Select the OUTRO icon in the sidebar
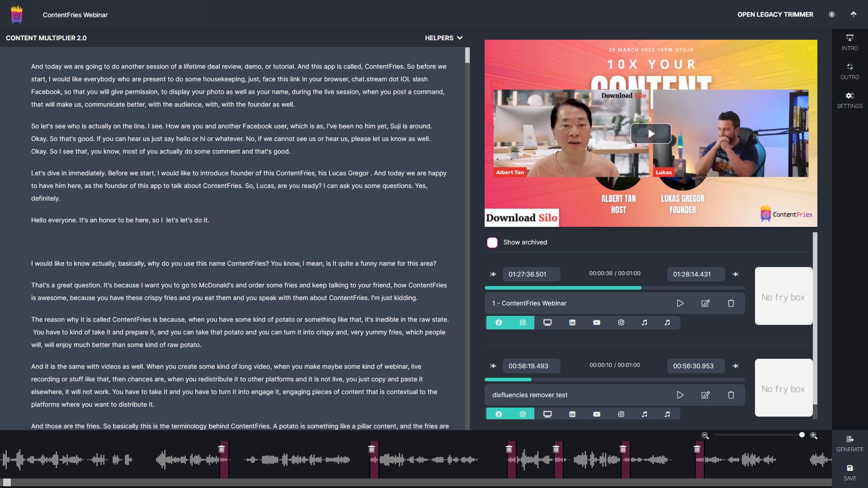Screen dimensions: 868x488 (x=850, y=71)
